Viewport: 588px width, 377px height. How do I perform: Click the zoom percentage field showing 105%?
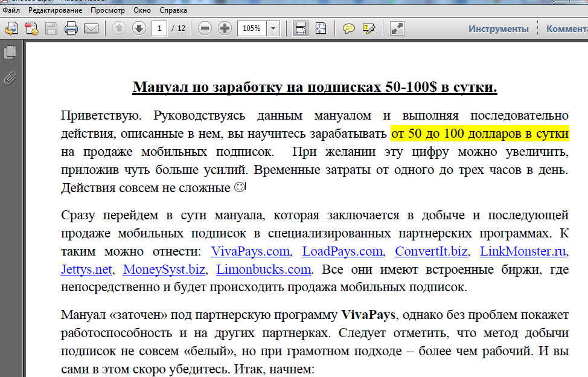pos(252,28)
